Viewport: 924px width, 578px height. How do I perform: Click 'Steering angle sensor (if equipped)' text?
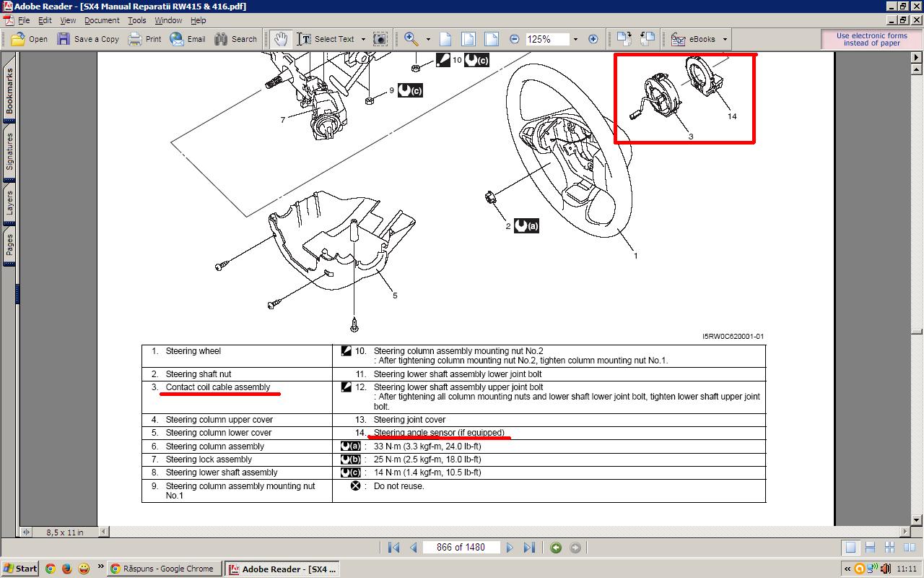click(x=439, y=433)
